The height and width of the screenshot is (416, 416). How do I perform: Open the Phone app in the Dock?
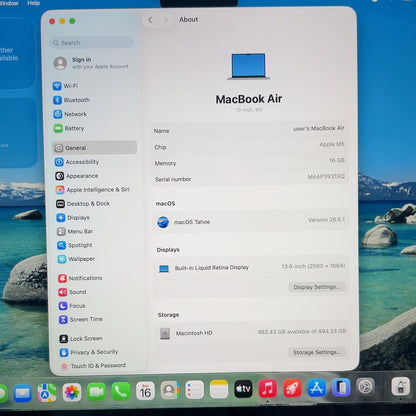click(x=121, y=391)
